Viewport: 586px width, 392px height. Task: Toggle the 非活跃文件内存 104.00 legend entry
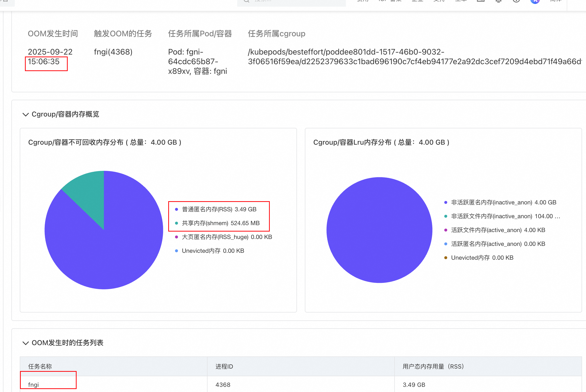point(505,216)
